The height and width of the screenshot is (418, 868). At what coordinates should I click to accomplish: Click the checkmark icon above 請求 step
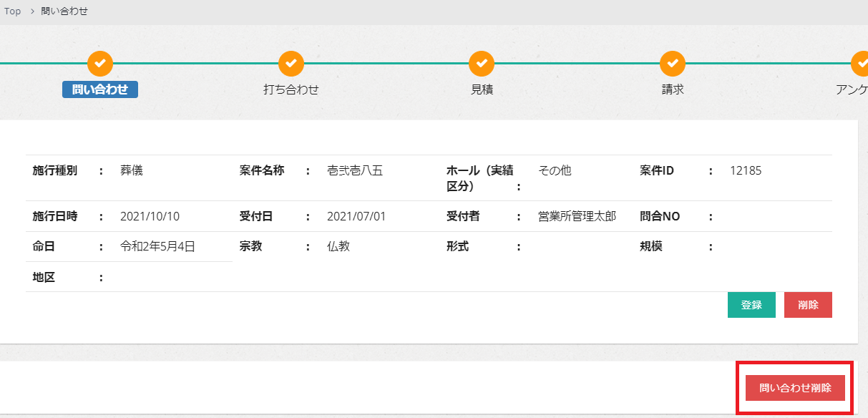point(673,64)
